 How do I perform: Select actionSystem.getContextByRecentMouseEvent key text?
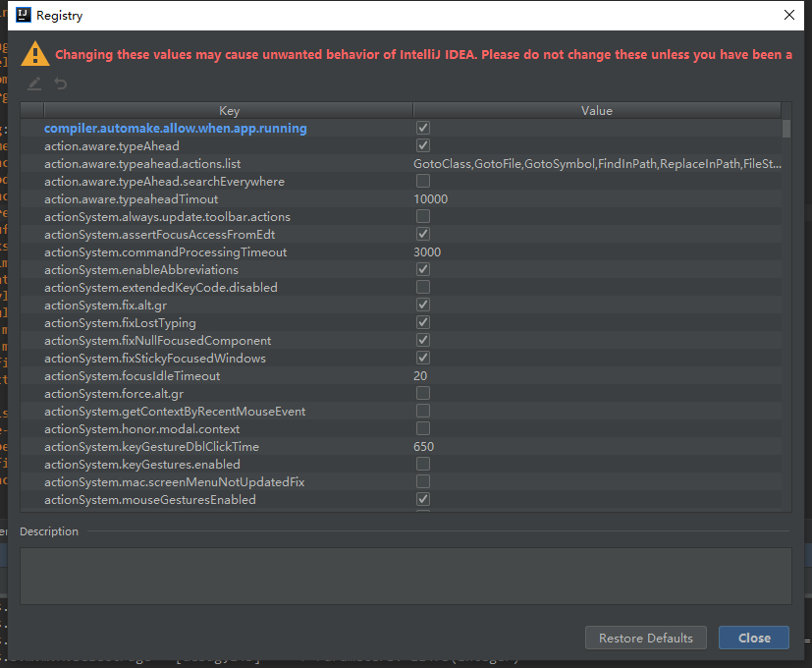(x=175, y=411)
